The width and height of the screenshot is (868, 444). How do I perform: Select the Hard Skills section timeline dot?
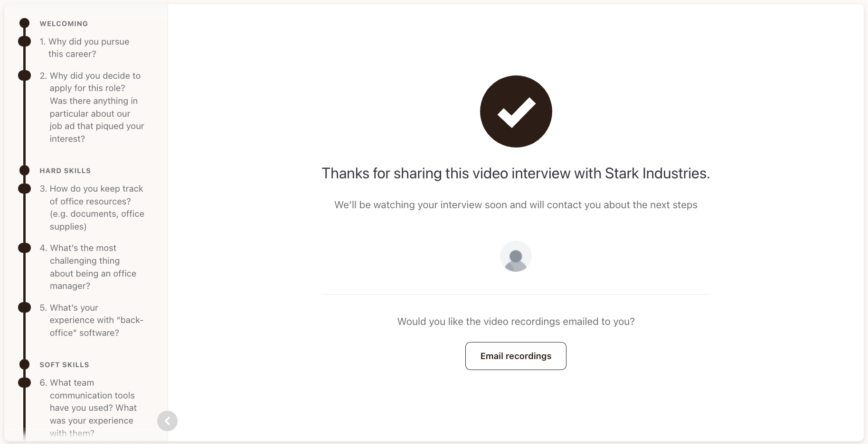[25, 170]
